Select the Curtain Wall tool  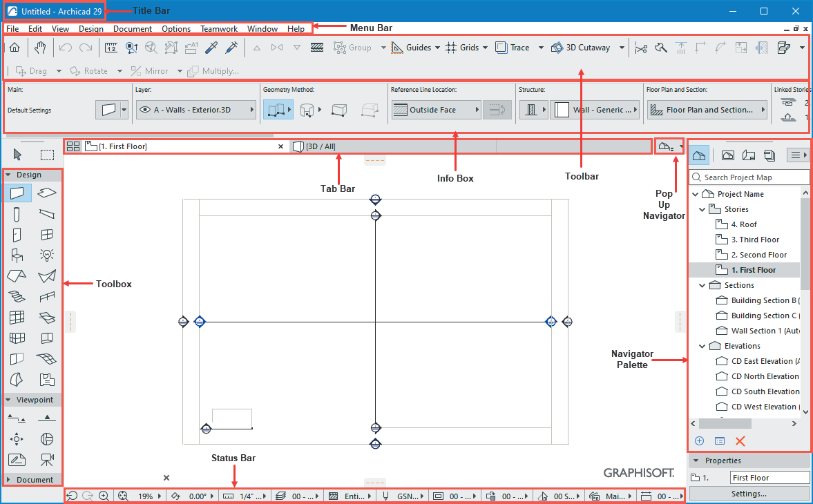(x=17, y=317)
